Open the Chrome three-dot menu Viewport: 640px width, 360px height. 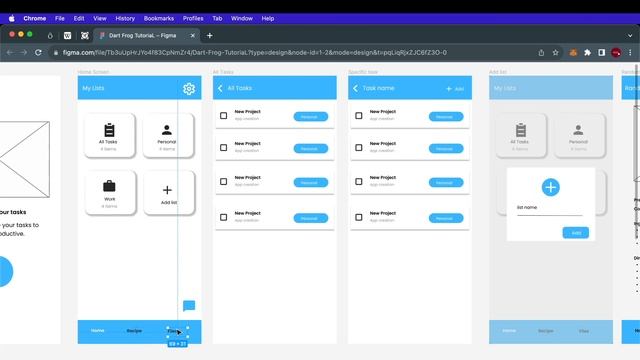630,53
